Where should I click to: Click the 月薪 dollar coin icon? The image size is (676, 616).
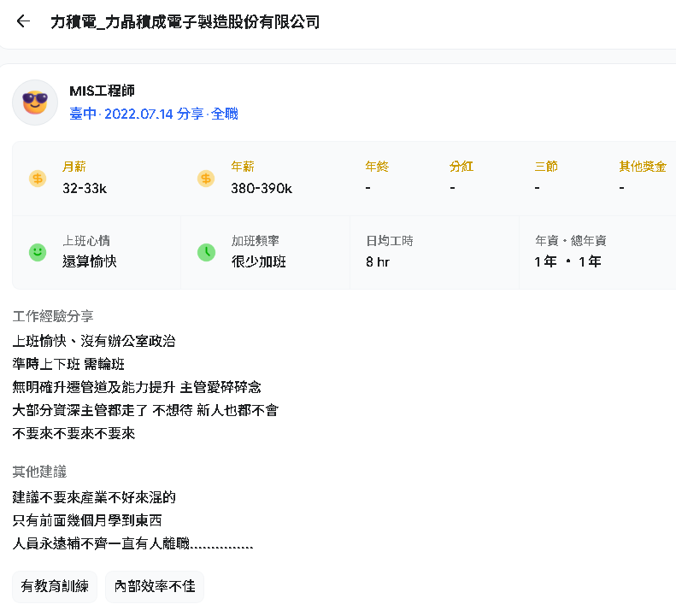(x=38, y=178)
